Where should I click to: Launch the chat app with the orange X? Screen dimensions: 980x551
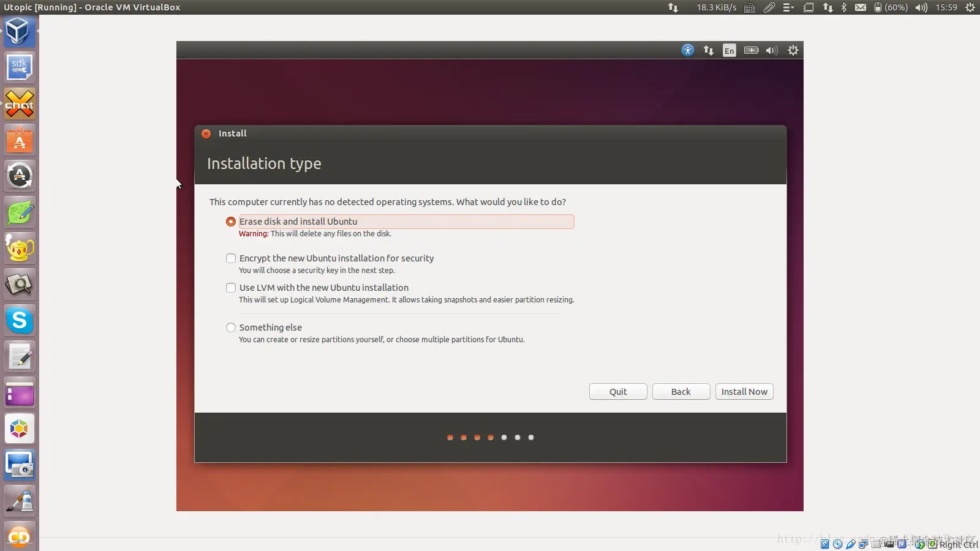[20, 103]
